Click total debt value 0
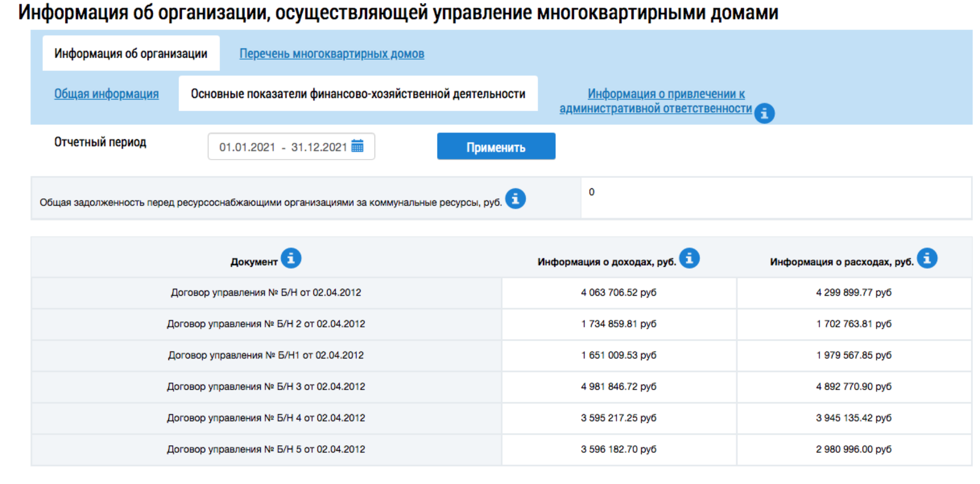Viewport: 980px width, 484px height. pos(592,192)
